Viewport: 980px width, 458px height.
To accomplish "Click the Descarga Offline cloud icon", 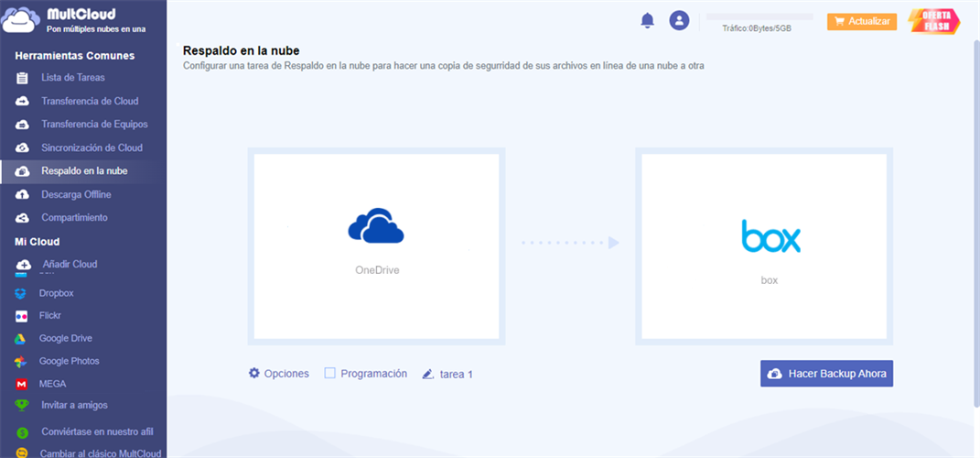I will point(22,194).
